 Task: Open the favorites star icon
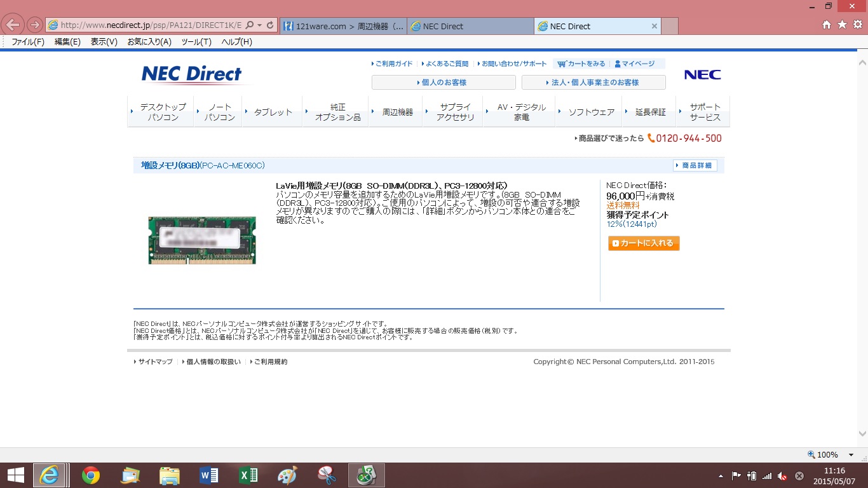(842, 25)
